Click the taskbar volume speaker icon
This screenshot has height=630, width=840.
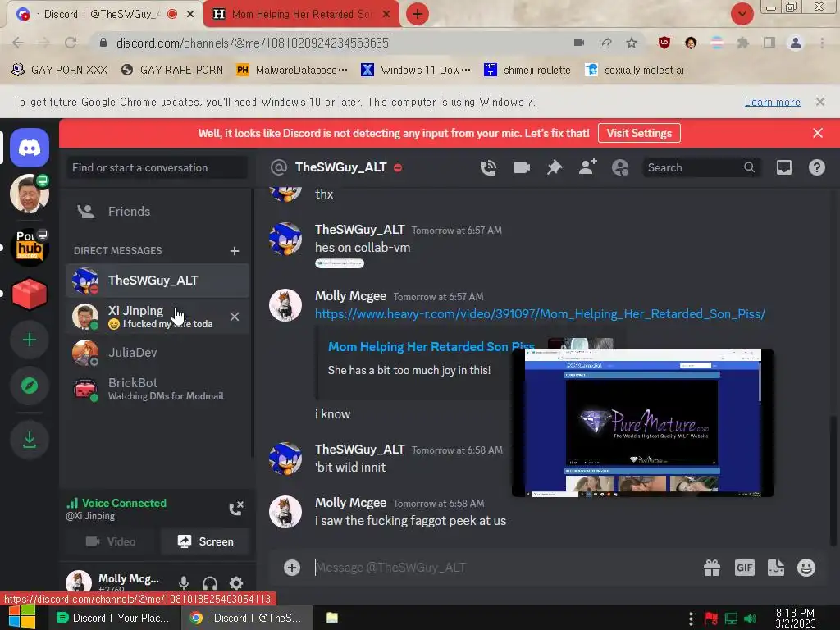point(751,619)
